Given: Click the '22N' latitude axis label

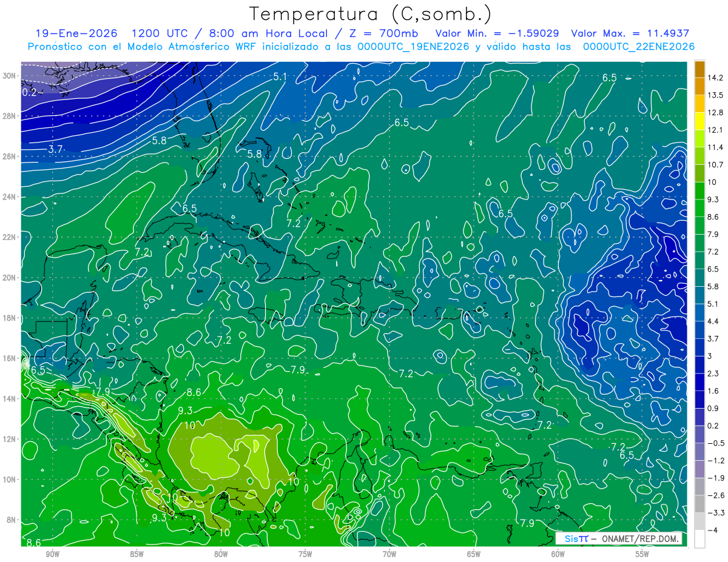Looking at the screenshot, I should click(x=10, y=237).
